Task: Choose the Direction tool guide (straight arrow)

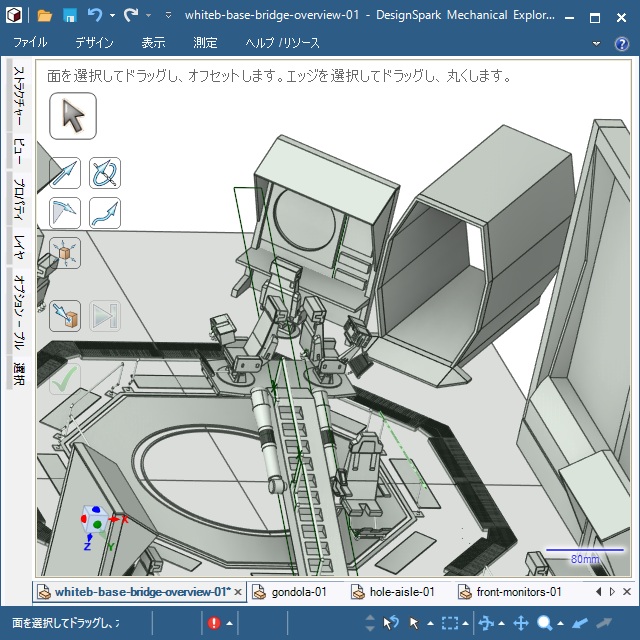Action: (65, 173)
